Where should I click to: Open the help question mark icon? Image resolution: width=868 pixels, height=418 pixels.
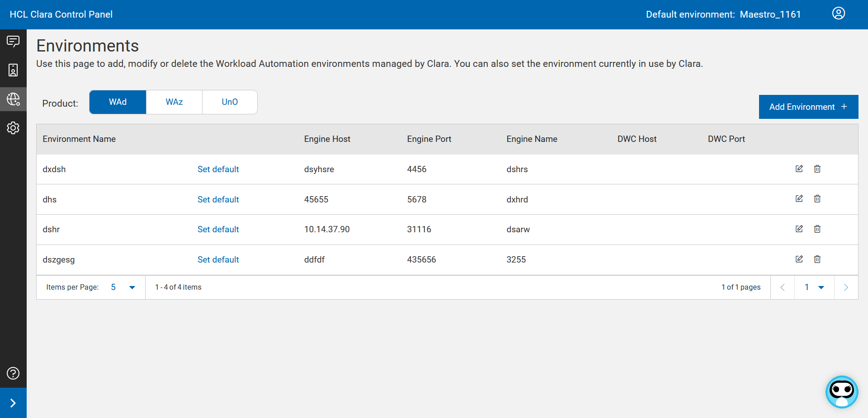(13, 373)
